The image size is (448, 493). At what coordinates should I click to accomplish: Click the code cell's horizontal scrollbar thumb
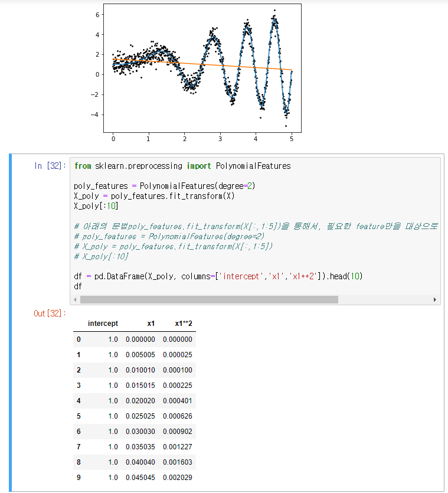pos(209,299)
